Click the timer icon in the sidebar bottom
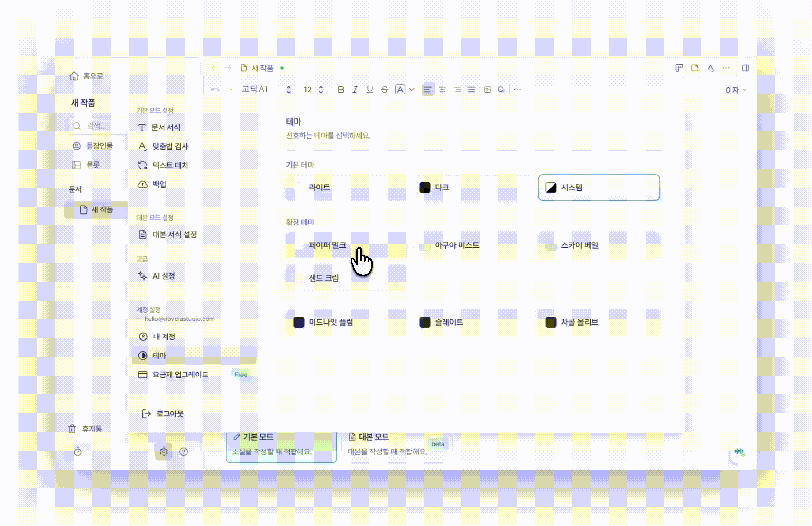The image size is (812, 526). pos(78,452)
